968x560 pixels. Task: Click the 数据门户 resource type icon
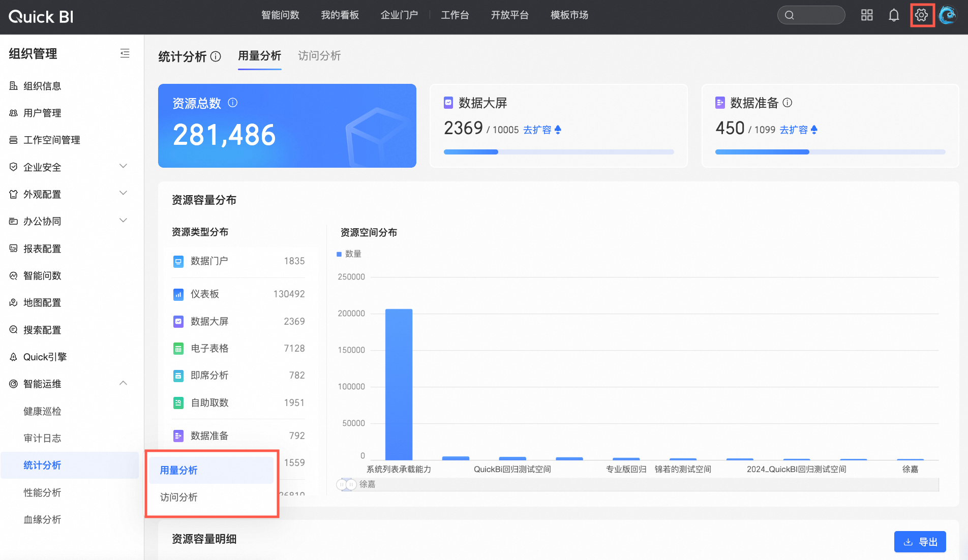178,262
